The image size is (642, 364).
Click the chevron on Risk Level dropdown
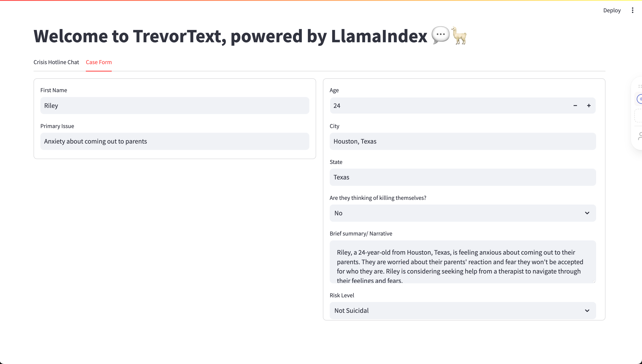pos(587,310)
